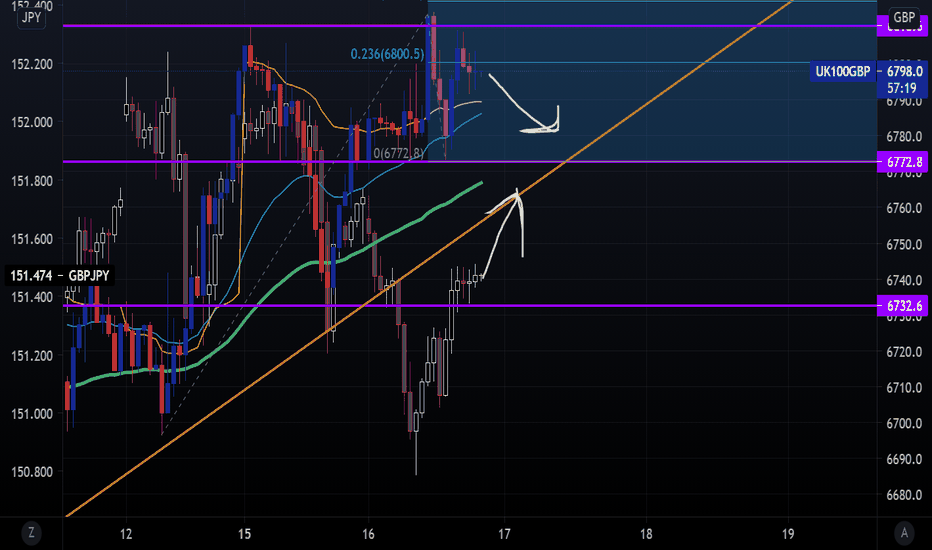Image resolution: width=932 pixels, height=550 pixels.
Task: Click date 19 on the time axis
Action: (788, 534)
